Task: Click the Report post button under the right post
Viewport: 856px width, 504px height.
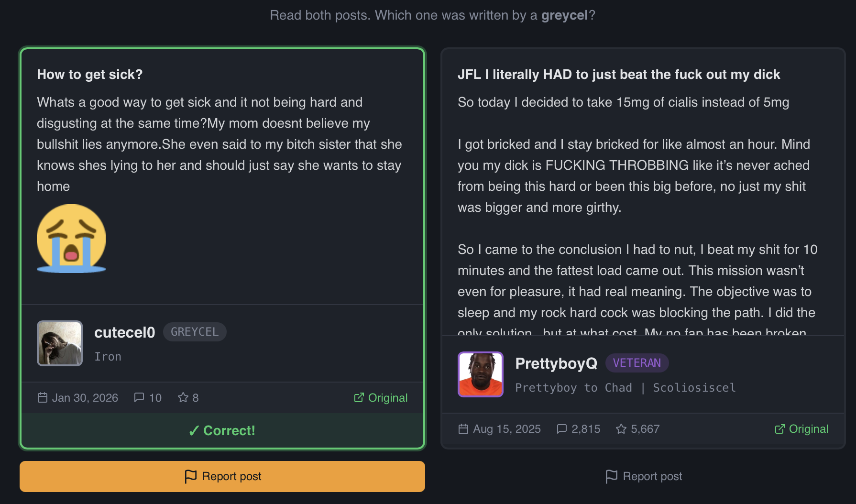Action: coord(643,476)
